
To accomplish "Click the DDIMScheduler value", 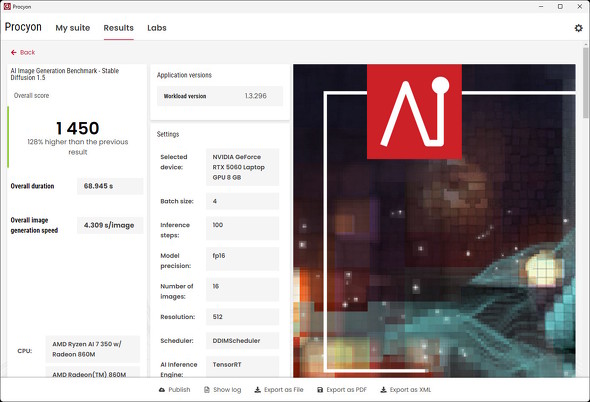I will [x=242, y=341].
